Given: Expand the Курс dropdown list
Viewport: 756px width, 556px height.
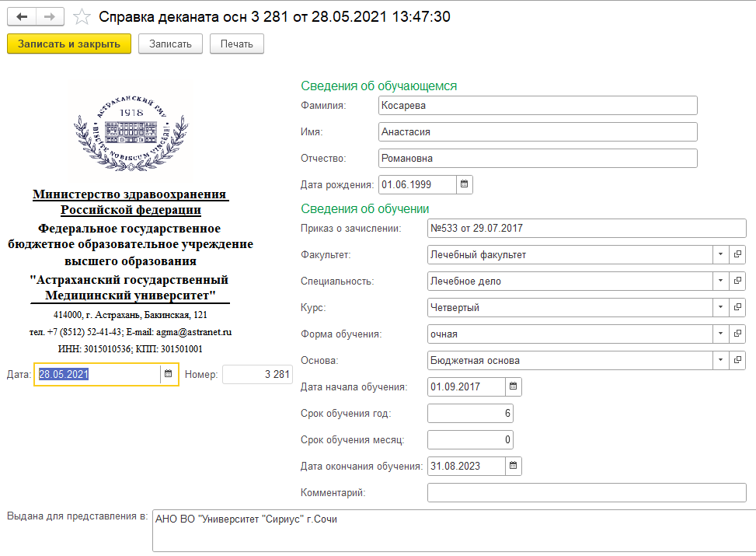Looking at the screenshot, I should [721, 307].
